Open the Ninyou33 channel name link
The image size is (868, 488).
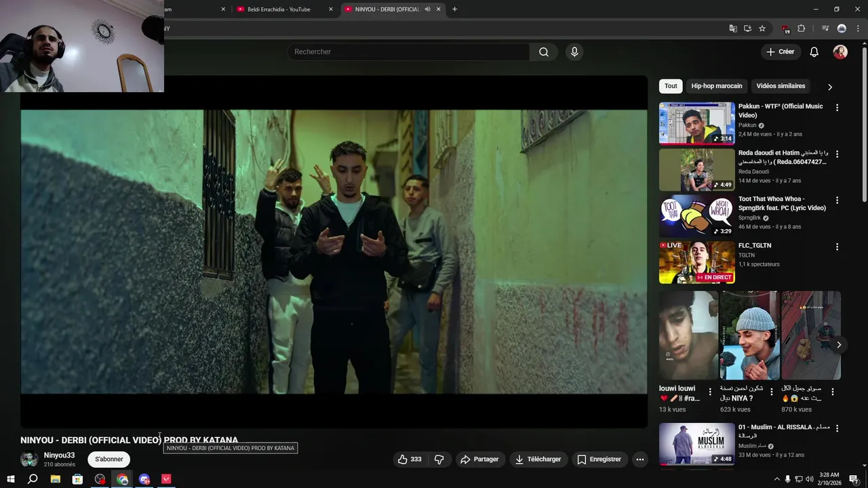pyautogui.click(x=59, y=455)
